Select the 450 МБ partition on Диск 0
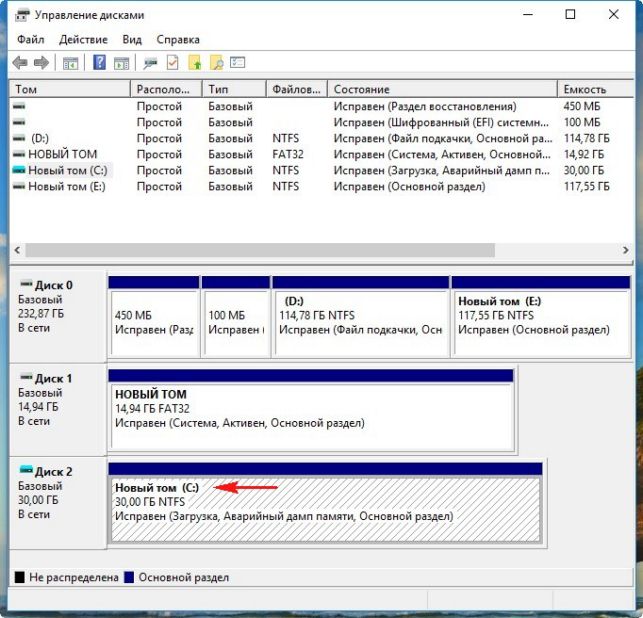Image resolution: width=643 pixels, height=618 pixels. [x=154, y=316]
